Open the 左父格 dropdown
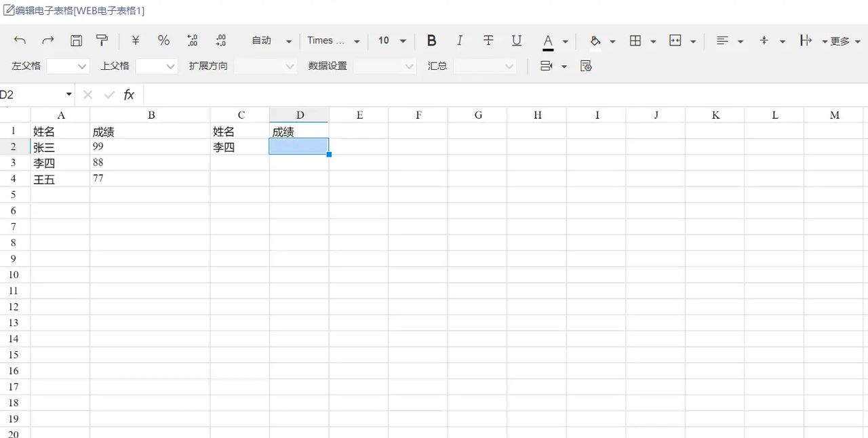Image resolution: width=868 pixels, height=438 pixels. [68, 66]
